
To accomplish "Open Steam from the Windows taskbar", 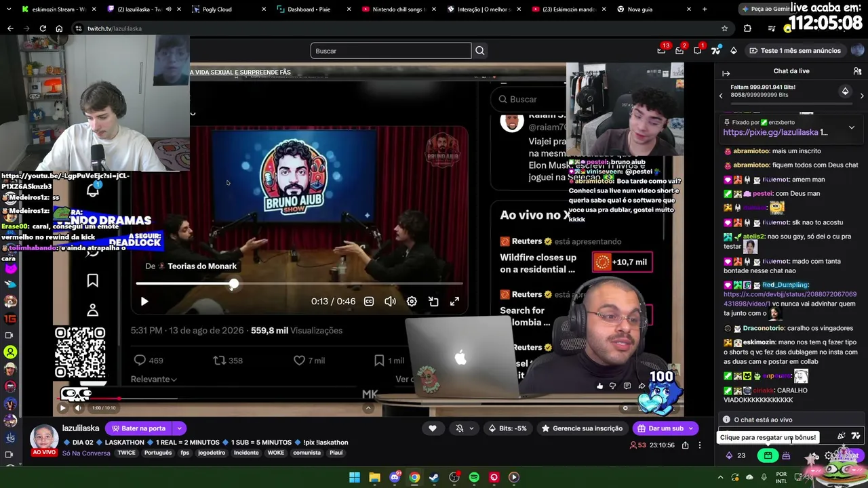I will coord(434,477).
